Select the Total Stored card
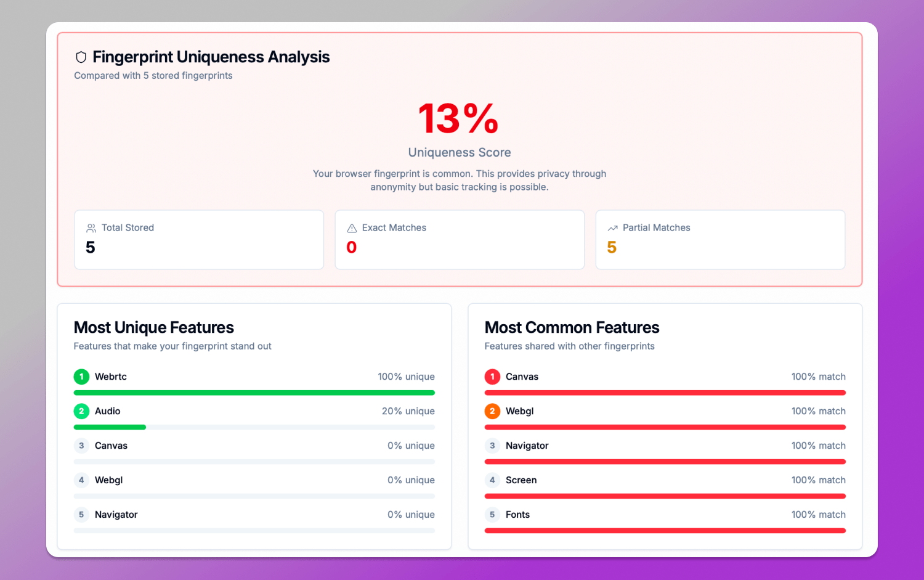Screen dimensions: 924x580 (x=199, y=240)
